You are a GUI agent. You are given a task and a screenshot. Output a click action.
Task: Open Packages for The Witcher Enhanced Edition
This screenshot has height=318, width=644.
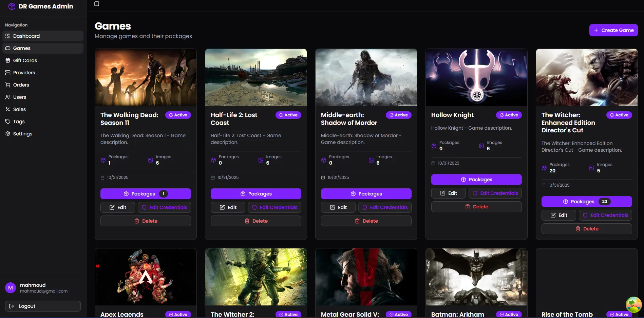(x=587, y=202)
